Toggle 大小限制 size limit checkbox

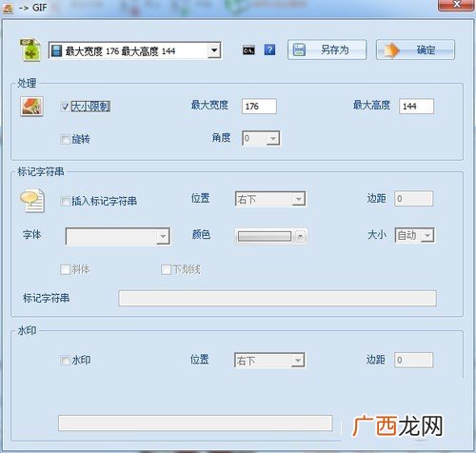[65, 107]
